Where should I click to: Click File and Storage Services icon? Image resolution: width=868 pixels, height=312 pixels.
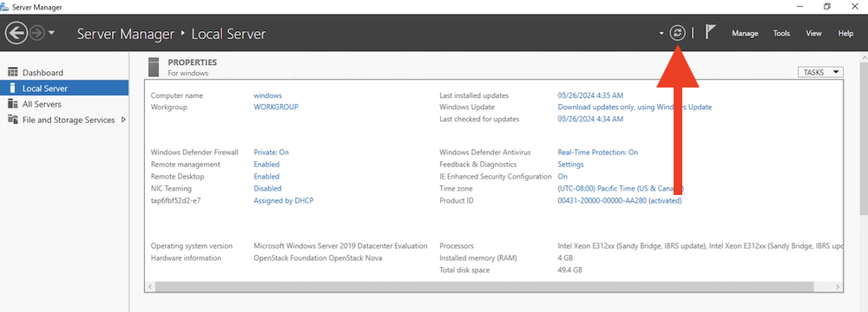point(13,120)
